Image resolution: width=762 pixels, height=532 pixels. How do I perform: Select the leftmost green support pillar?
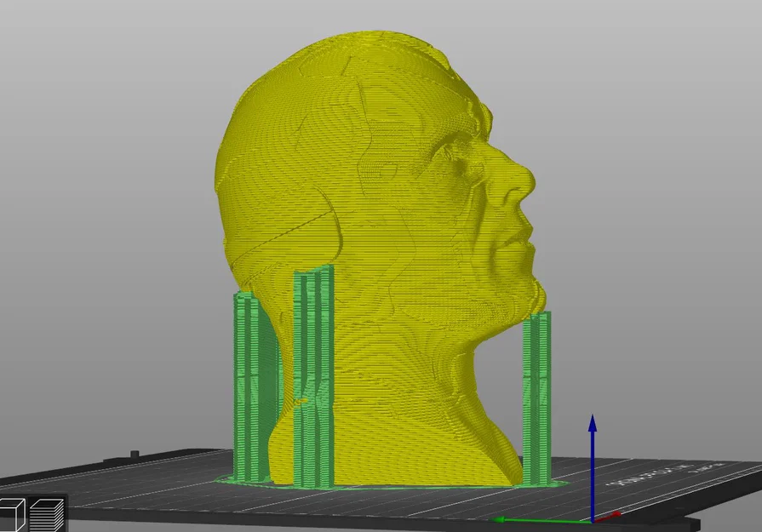click(x=249, y=383)
